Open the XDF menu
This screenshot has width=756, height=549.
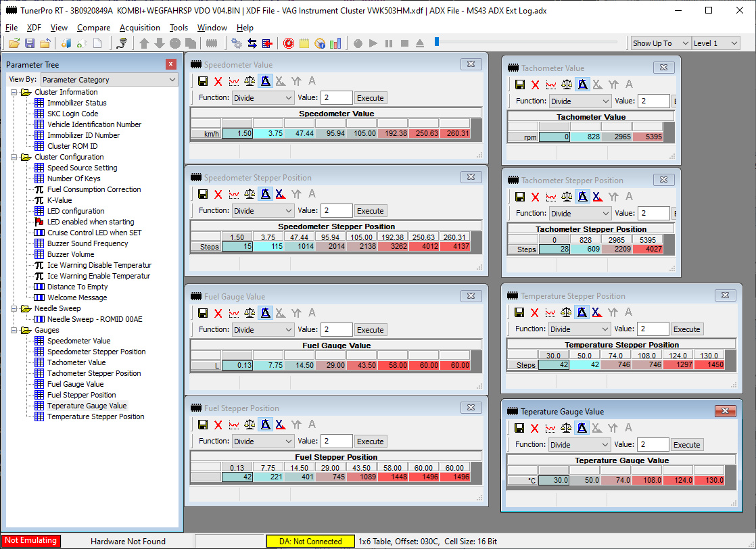[34, 28]
